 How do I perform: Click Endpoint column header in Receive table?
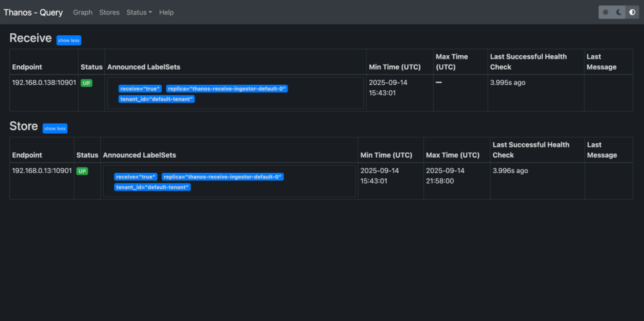[x=27, y=67]
